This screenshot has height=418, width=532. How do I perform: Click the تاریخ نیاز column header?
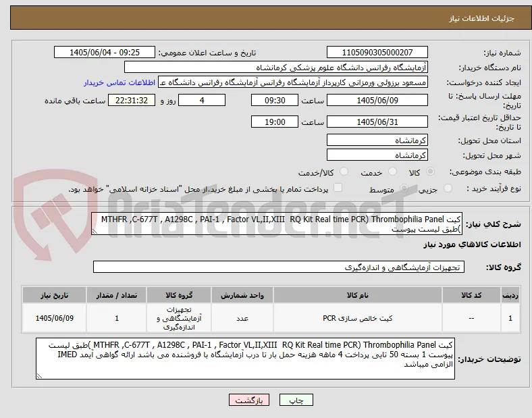point(54,295)
